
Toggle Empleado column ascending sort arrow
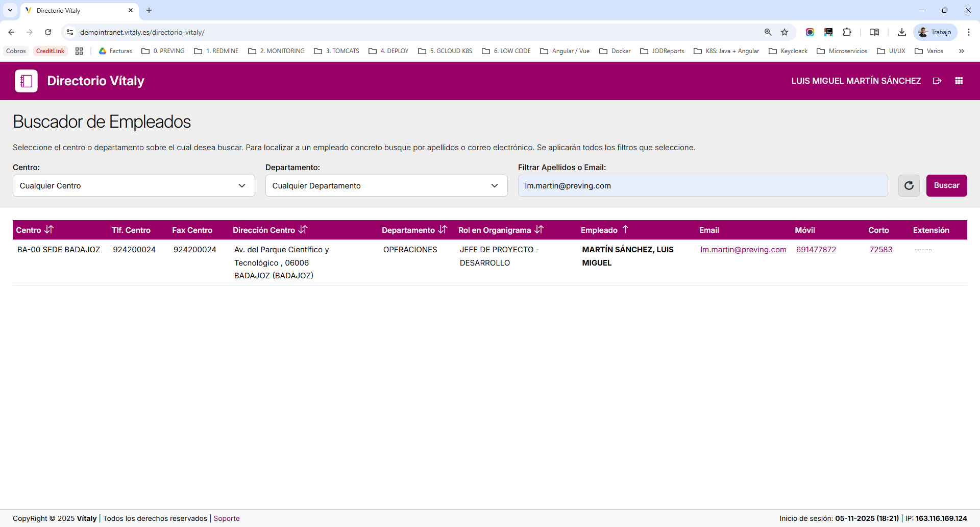click(625, 230)
